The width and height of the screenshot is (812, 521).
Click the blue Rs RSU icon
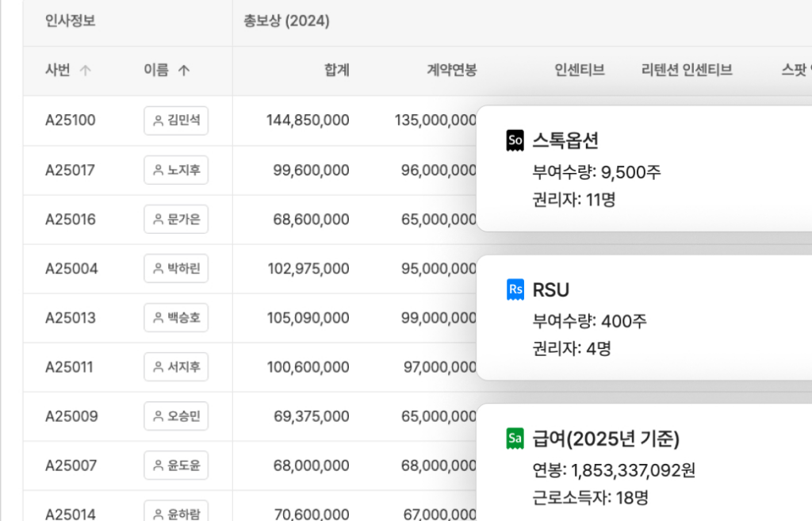[x=515, y=290]
